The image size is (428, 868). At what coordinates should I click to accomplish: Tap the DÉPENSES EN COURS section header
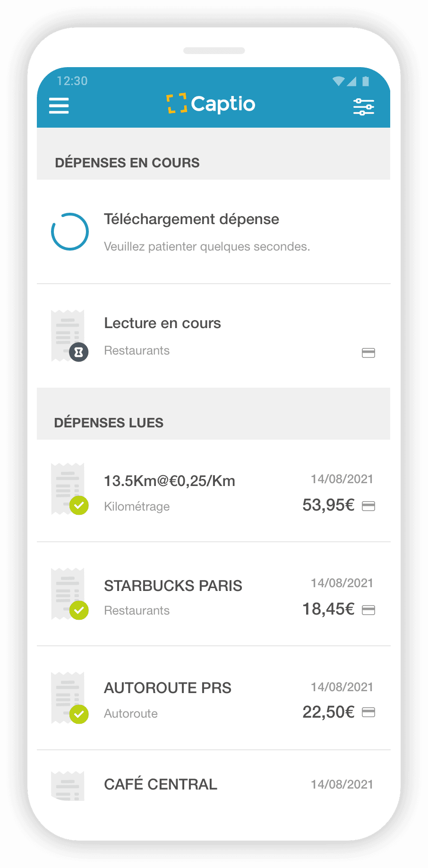coord(127,163)
